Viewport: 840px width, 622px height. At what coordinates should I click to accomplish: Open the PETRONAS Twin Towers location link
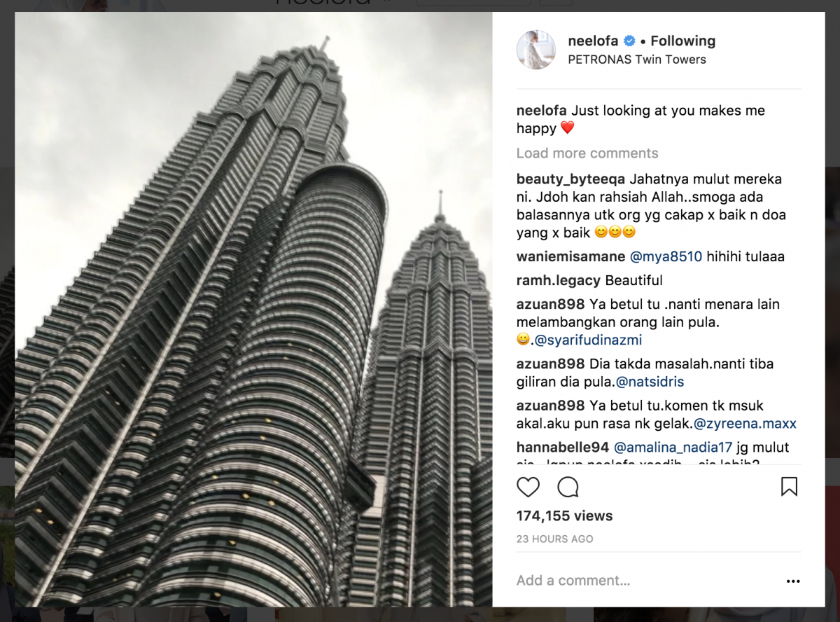coord(636,60)
